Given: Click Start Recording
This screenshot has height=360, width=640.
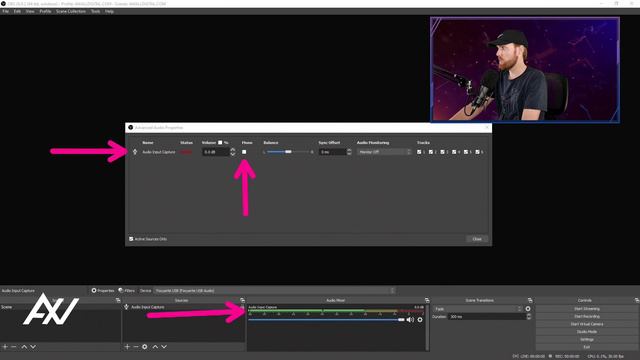Looking at the screenshot, I should [x=587, y=316].
